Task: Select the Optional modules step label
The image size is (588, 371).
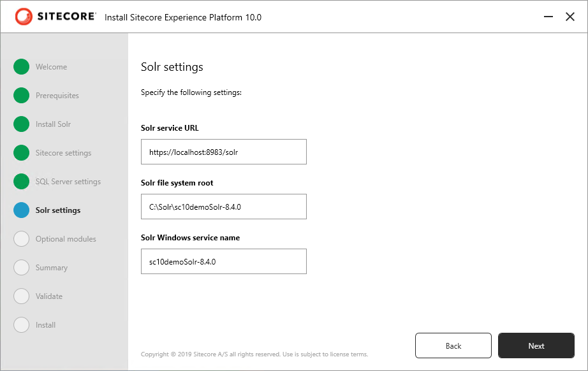Action: 66,238
